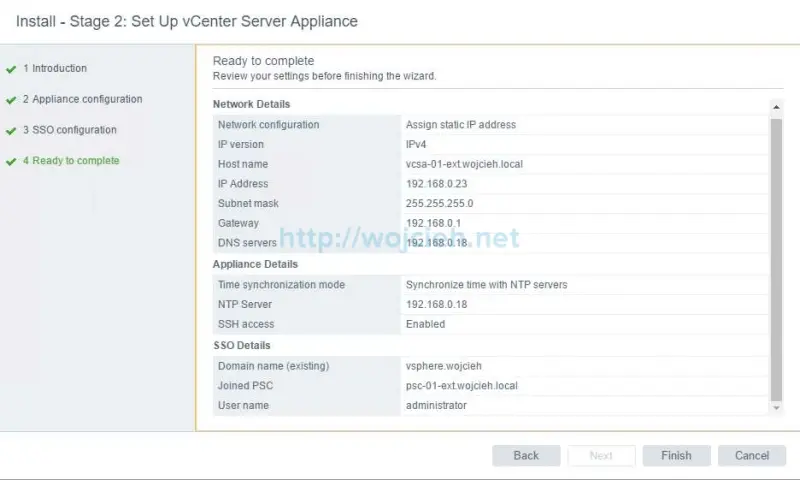Click the Gateway value 192.168.0.1
This screenshot has height=480, width=800.
click(433, 223)
